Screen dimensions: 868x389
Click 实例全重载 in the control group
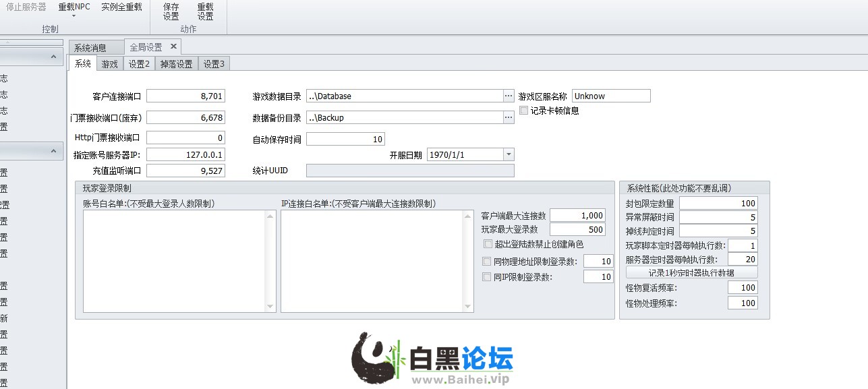[x=121, y=7]
